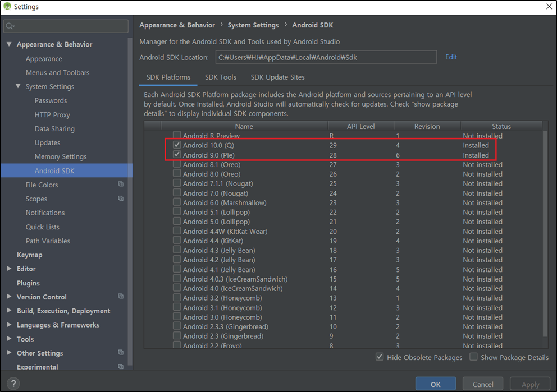Collapse the System Settings tree node
Screen dimensions: 557x392
(x=18, y=86)
